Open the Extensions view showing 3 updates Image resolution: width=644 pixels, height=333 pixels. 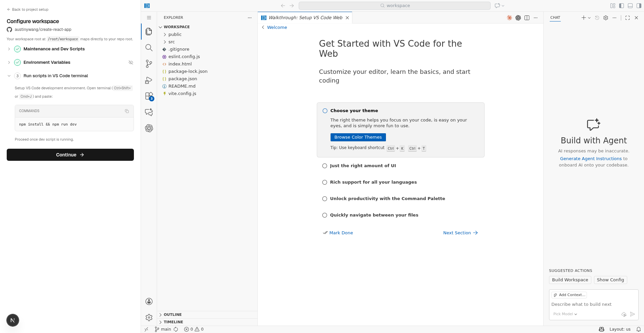pos(149,96)
